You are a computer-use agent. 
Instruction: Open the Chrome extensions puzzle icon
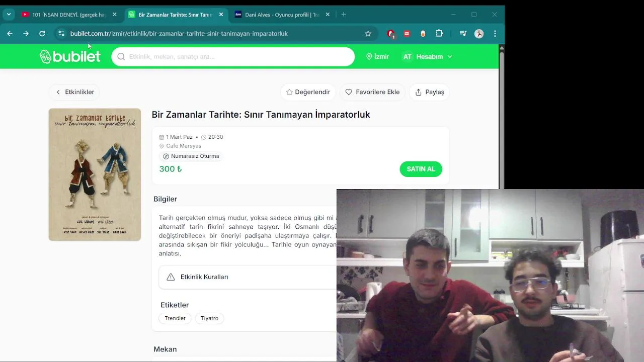(439, 34)
